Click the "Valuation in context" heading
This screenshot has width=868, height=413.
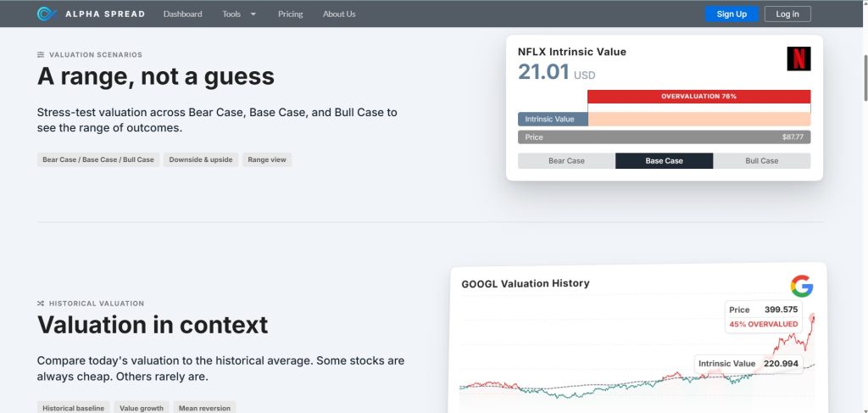click(x=153, y=325)
